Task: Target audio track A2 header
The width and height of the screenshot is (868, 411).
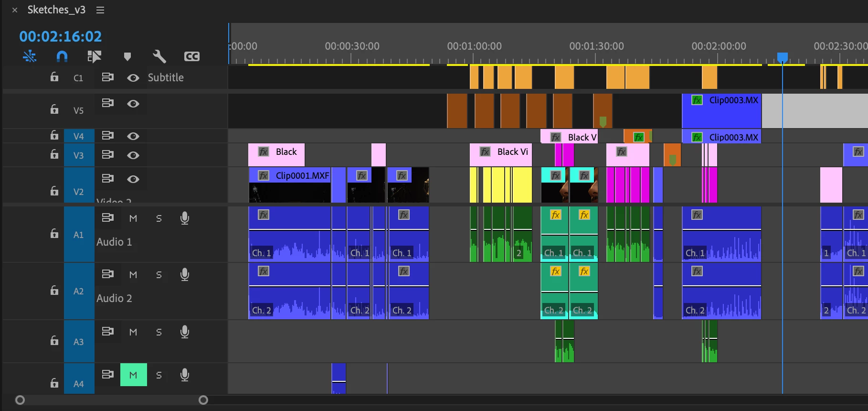Action: pos(79,291)
